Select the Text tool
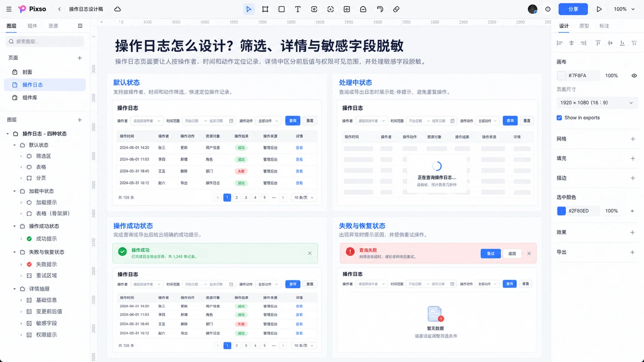Screen dimensions: 644x362 (298, 9)
